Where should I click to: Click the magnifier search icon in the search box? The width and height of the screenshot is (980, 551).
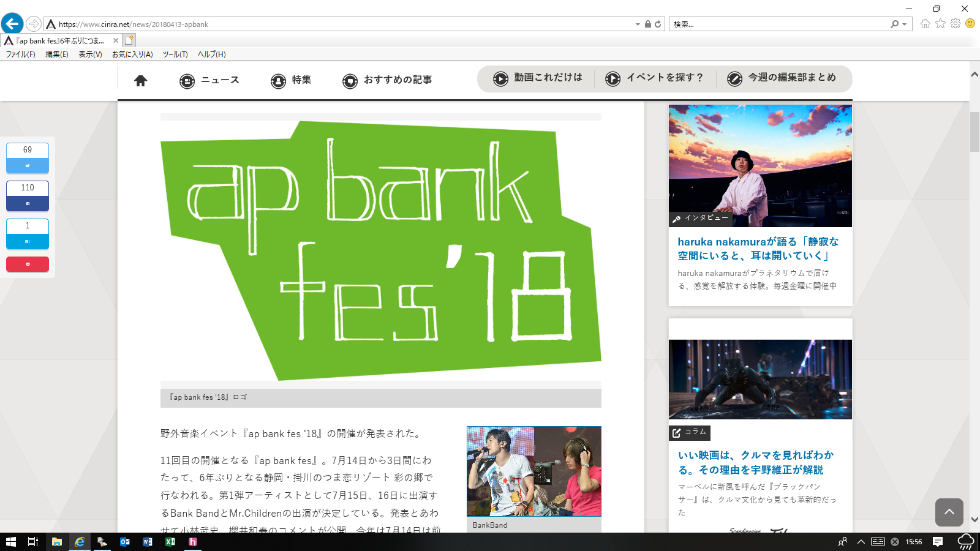click(x=895, y=24)
